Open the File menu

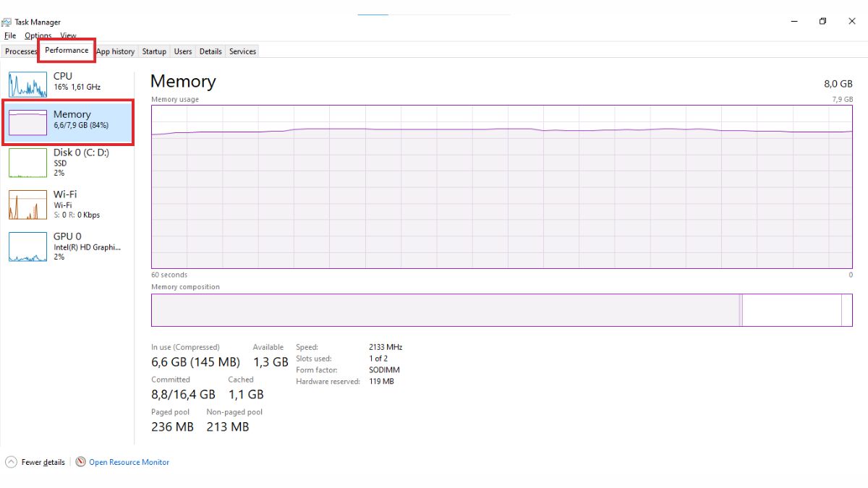pos(9,35)
